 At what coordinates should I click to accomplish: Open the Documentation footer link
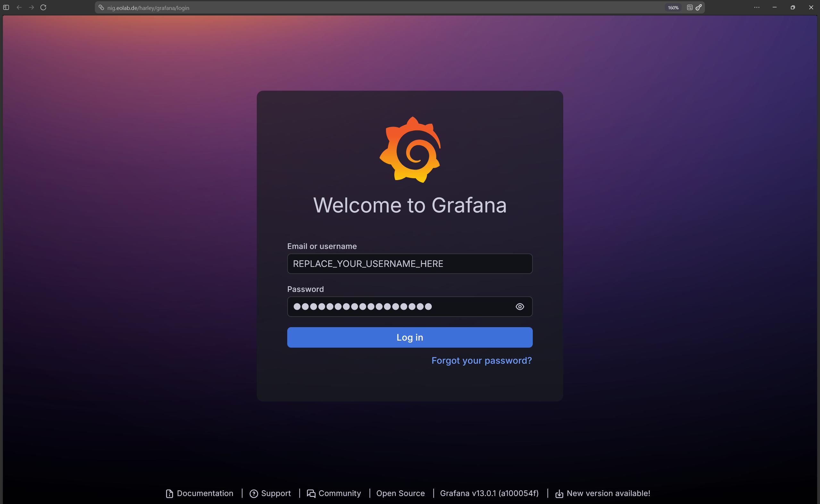pyautogui.click(x=199, y=493)
